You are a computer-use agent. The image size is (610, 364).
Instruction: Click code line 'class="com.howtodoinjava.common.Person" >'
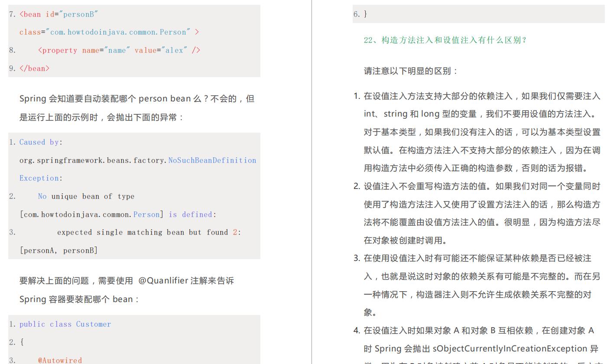[109, 32]
